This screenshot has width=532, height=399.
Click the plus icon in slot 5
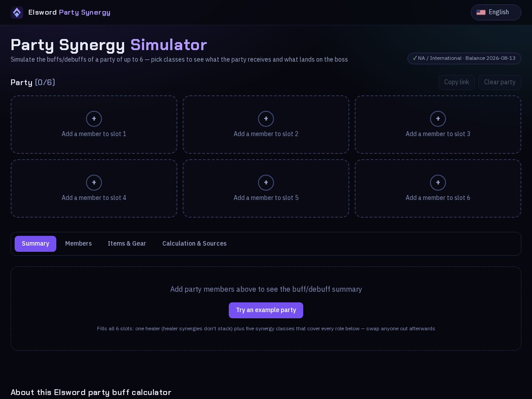[266, 183]
